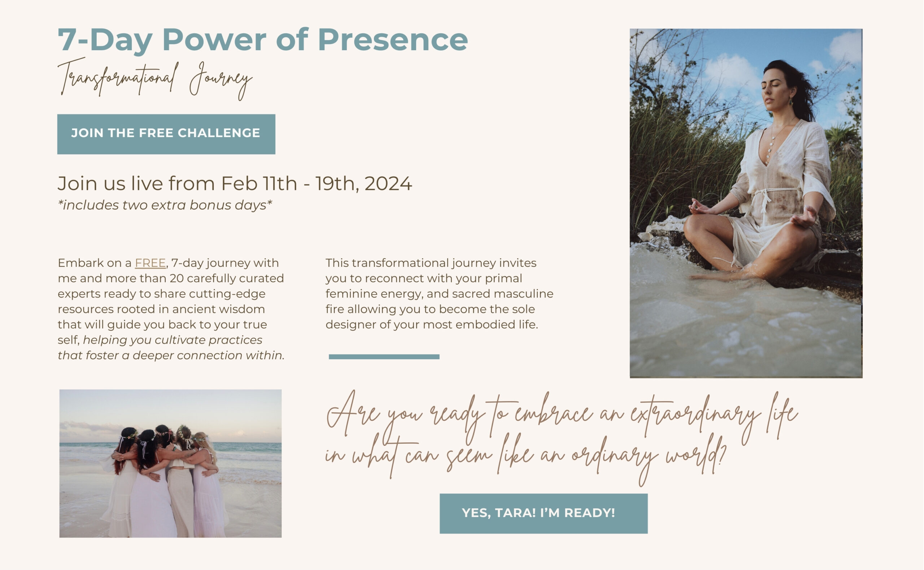
Task: Click the includes two extra bonus days note
Action: click(165, 205)
